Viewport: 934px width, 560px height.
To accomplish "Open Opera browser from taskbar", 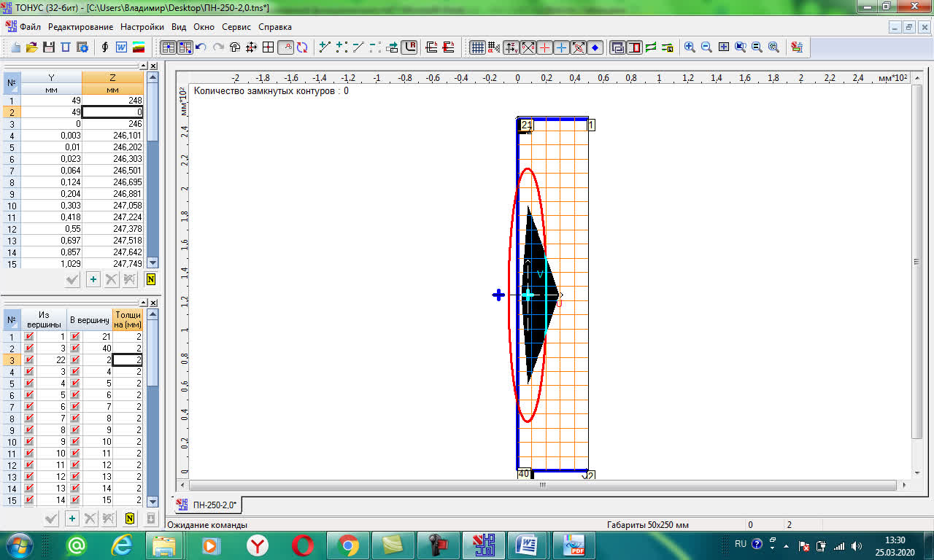I will coord(302,545).
